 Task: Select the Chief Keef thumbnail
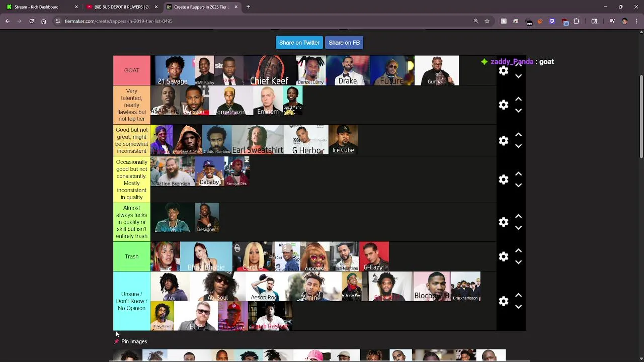[269, 70]
